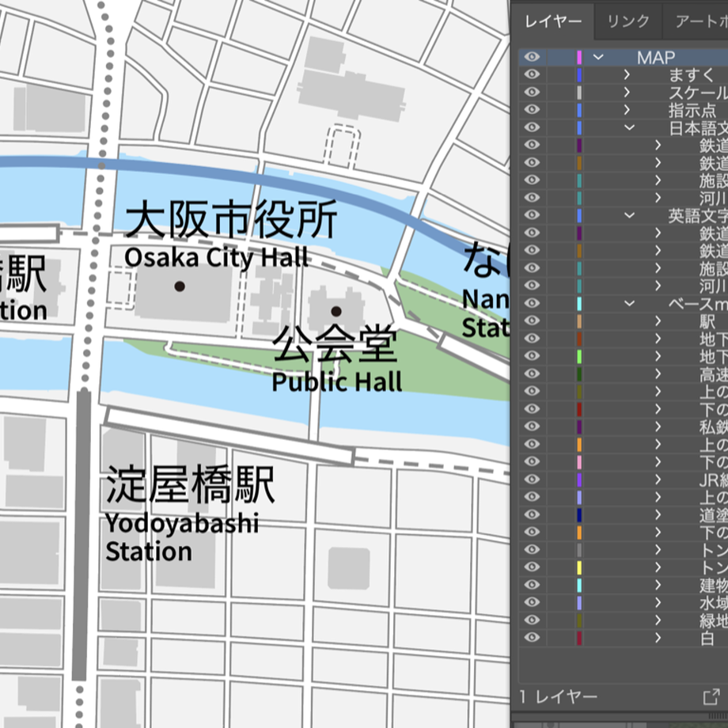Click the magenta color bar of MAP layer
Screen dimensions: 728x728
click(579, 58)
